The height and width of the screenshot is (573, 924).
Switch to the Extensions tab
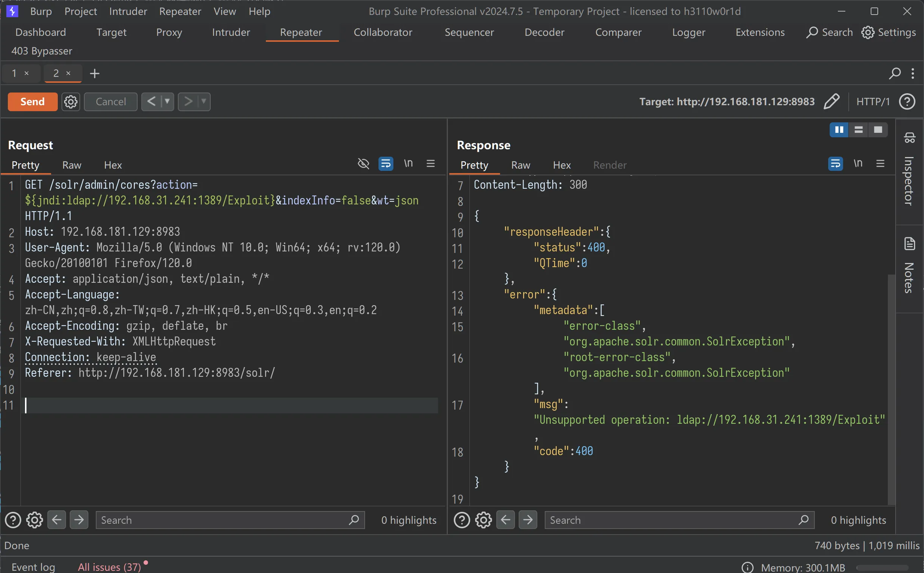point(760,32)
